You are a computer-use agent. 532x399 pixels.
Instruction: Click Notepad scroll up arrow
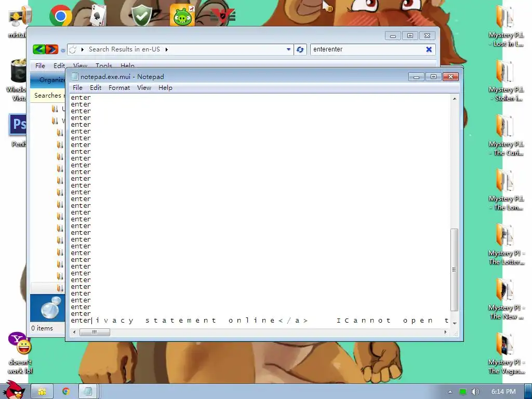coord(454,98)
